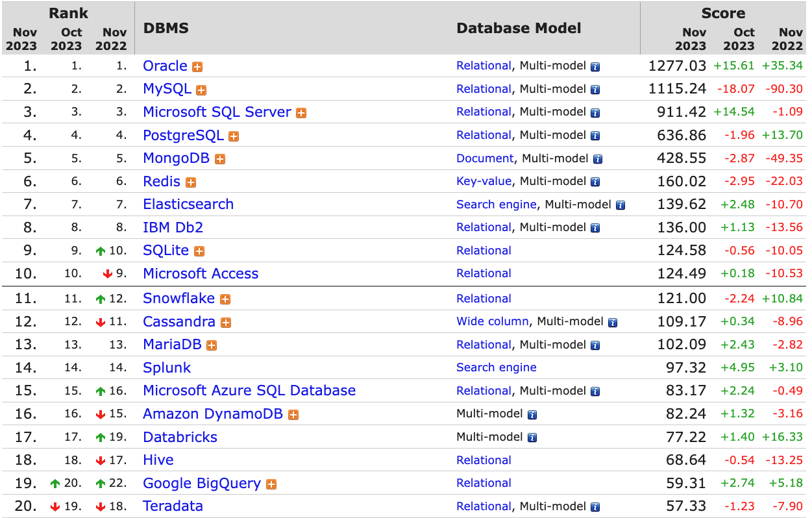Screen dimensions: 812x518
Task: Click the Multi-model info icon for Microsoft SQL Server
Action: 595,113
